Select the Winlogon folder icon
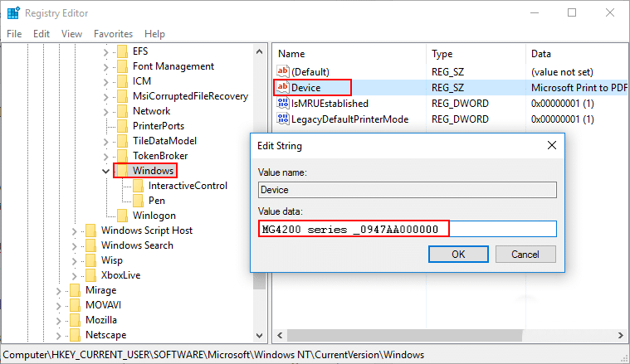The height and width of the screenshot is (364, 630). click(x=123, y=216)
